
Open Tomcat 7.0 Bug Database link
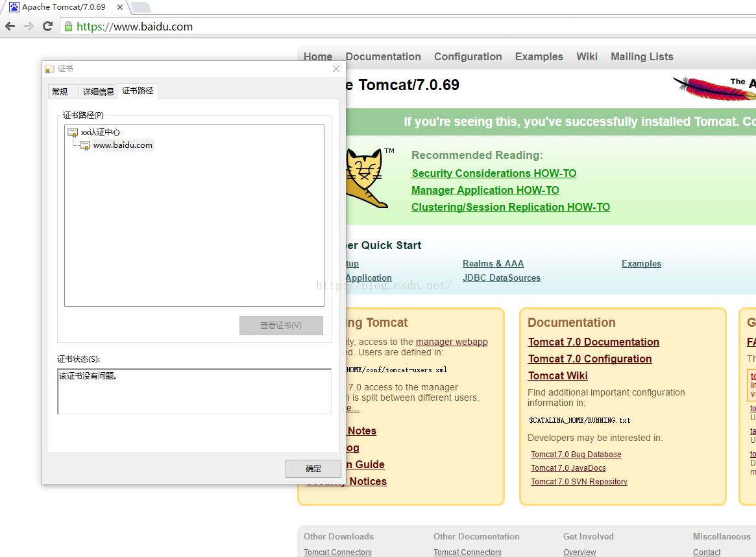click(x=576, y=455)
